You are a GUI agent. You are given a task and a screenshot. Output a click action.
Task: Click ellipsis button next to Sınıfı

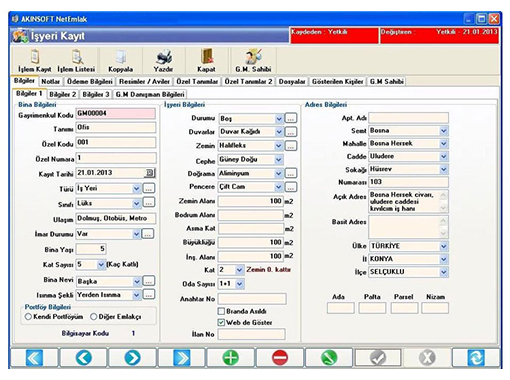(149, 203)
